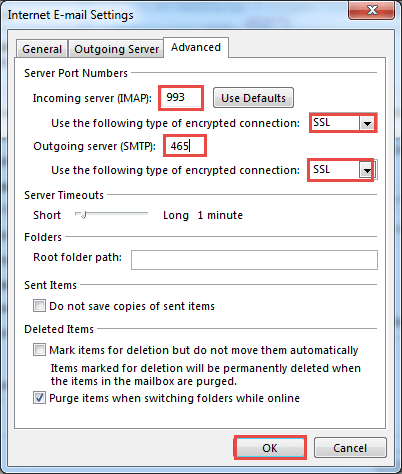
Task: Close the Internet E-mail Settings dialog
Action: tap(372, 10)
